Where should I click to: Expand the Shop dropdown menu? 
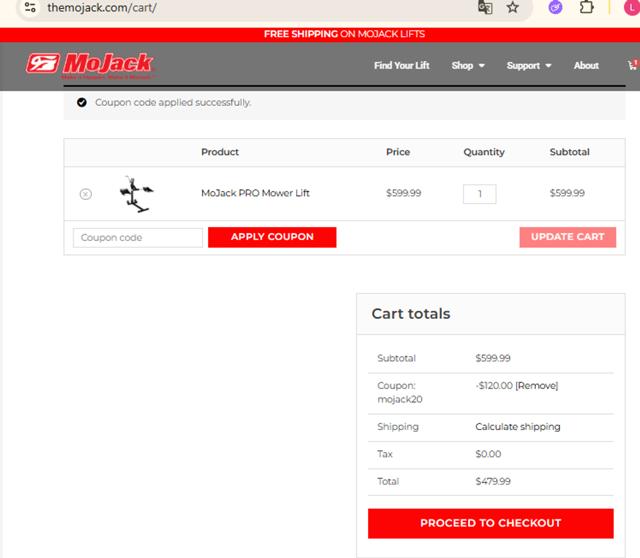coord(468,66)
